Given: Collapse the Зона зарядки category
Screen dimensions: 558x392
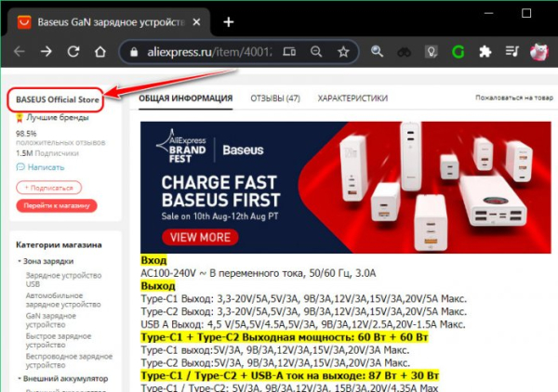Looking at the screenshot, I should pyautogui.click(x=20, y=260).
